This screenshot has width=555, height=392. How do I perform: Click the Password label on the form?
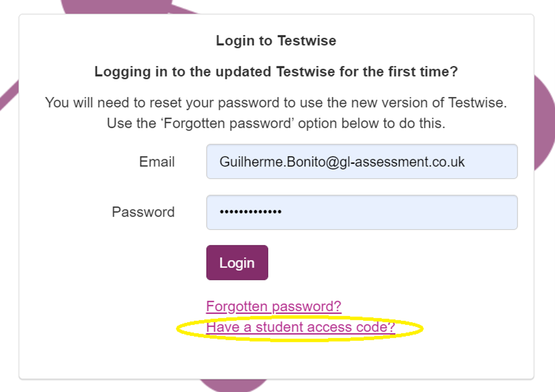143,212
